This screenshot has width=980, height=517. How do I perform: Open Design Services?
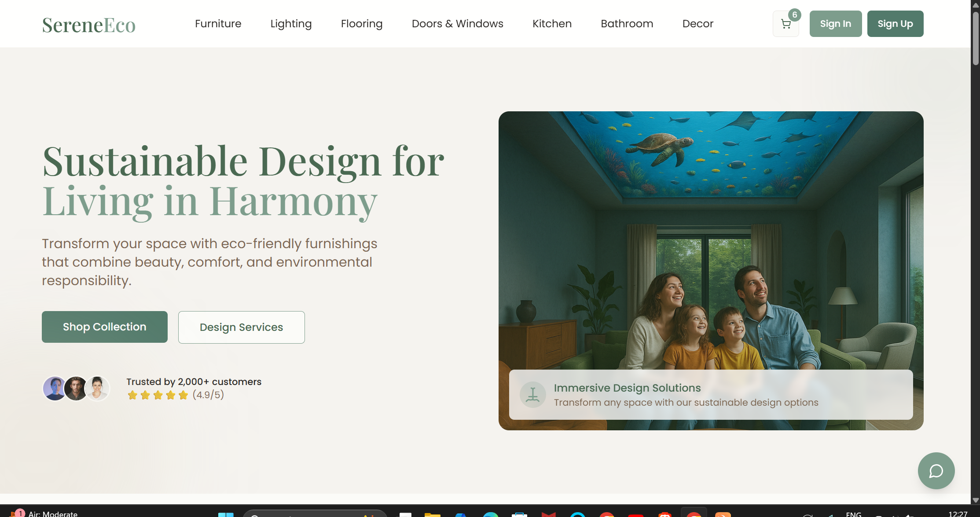tap(241, 327)
